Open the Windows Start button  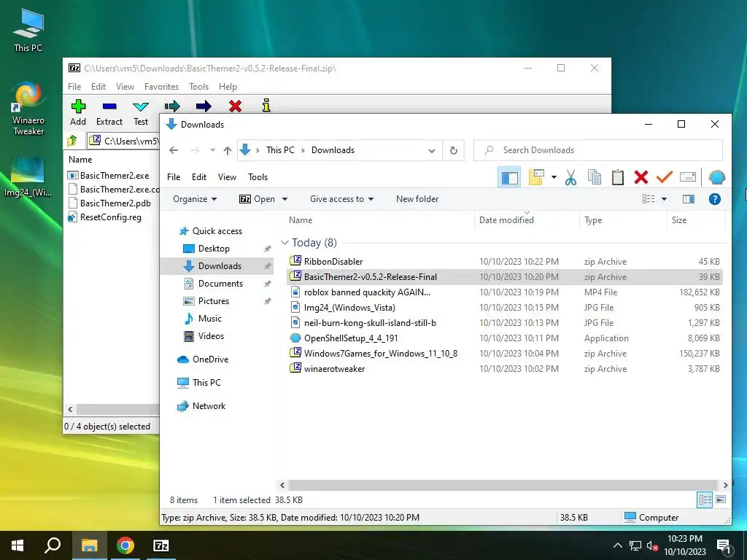[x=18, y=545]
